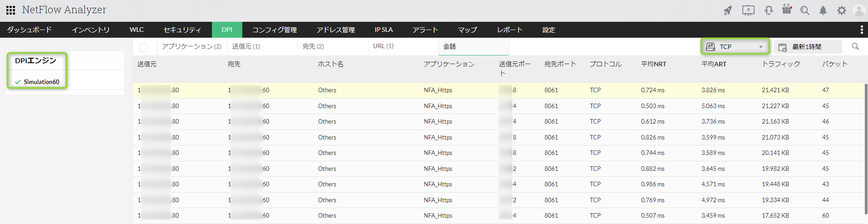
Task: Open the presentation video icon
Action: coord(748,10)
